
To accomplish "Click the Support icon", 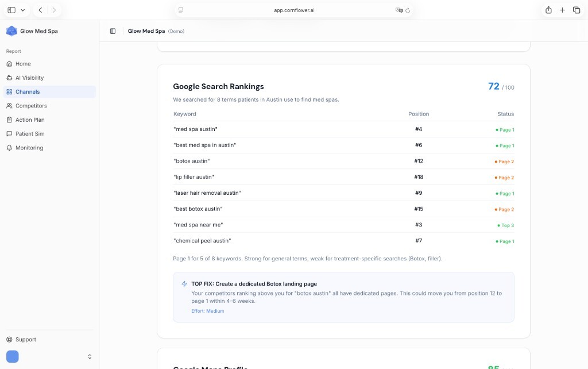I will (10, 339).
